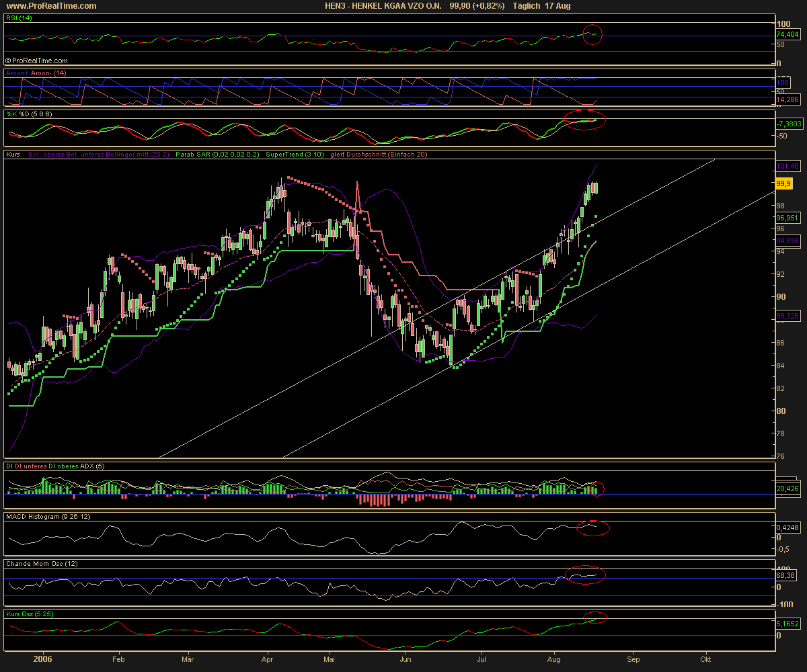The height and width of the screenshot is (672, 807).
Task: Click the red circle marker on RSI panel
Action: 592,34
